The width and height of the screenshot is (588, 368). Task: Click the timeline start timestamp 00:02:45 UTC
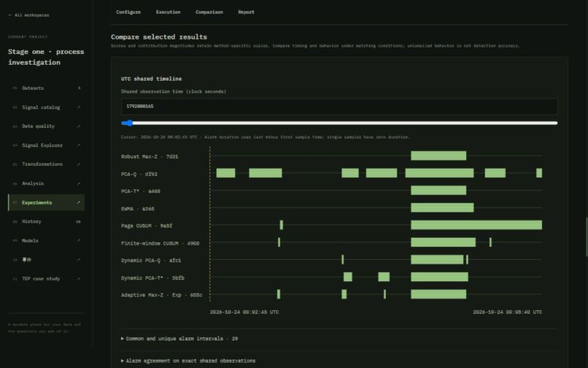244,312
